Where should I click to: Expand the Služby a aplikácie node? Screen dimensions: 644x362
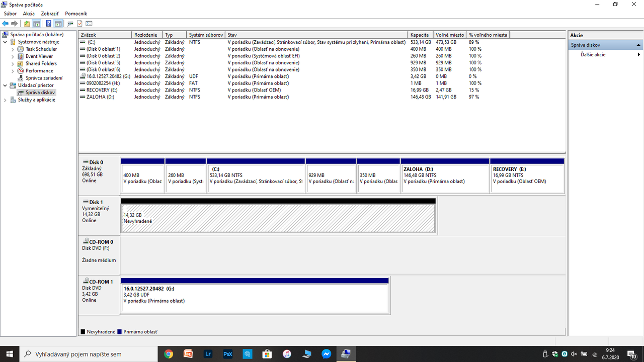point(6,100)
